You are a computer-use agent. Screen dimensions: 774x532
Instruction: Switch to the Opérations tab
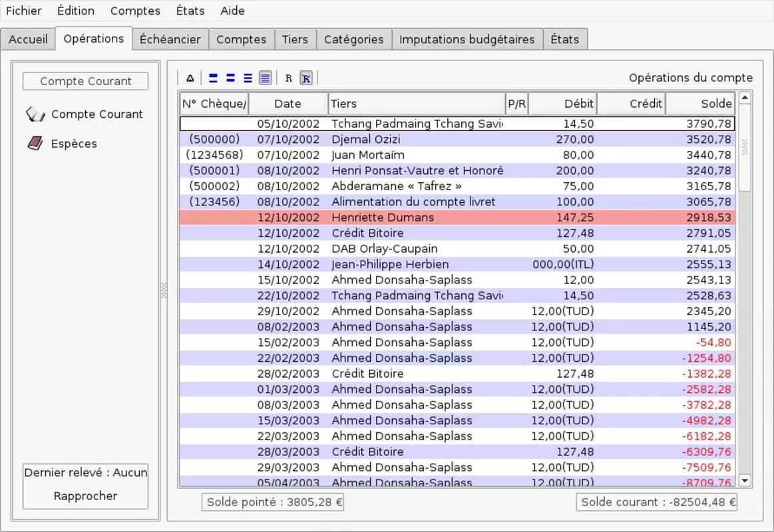pyautogui.click(x=94, y=39)
